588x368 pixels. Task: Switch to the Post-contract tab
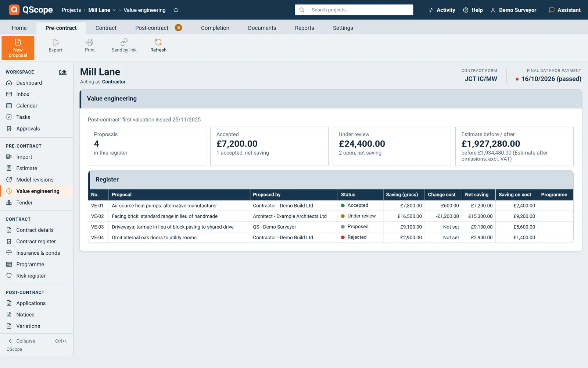tap(158, 28)
